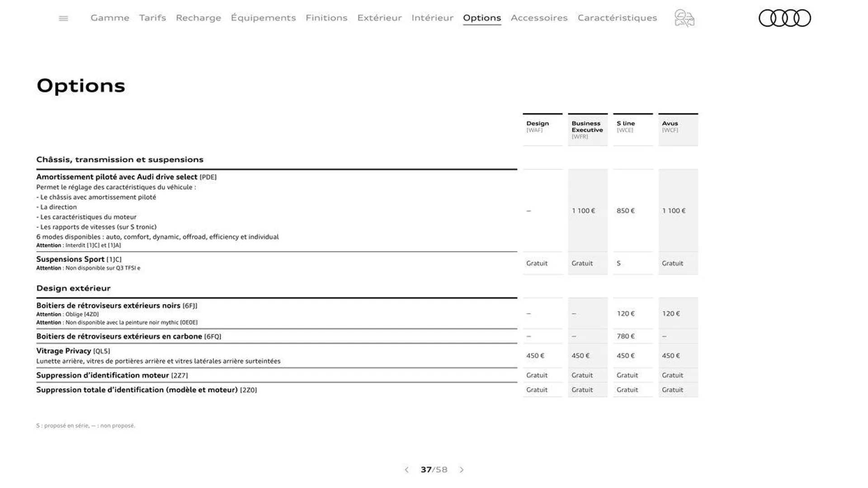
Task: Click Gratuit for Suspensions Sport under Avus
Action: 672,263
